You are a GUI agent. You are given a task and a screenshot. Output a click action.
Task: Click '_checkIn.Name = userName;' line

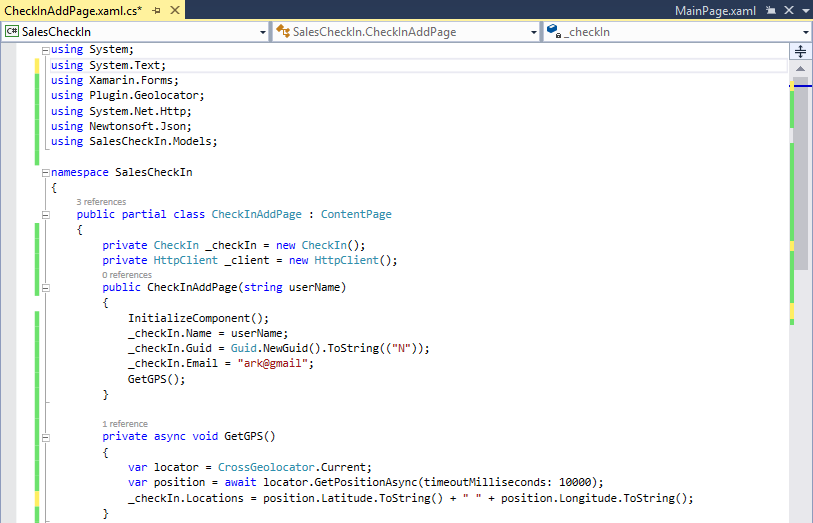(x=208, y=333)
